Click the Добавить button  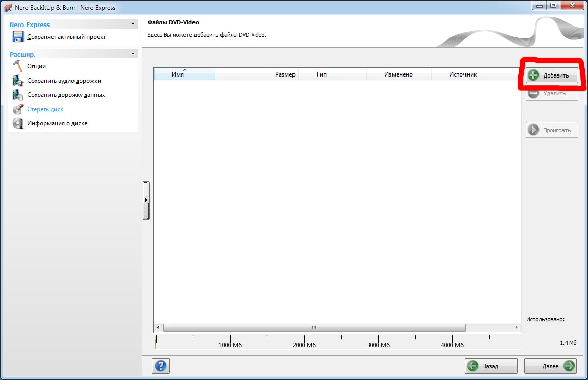click(552, 75)
